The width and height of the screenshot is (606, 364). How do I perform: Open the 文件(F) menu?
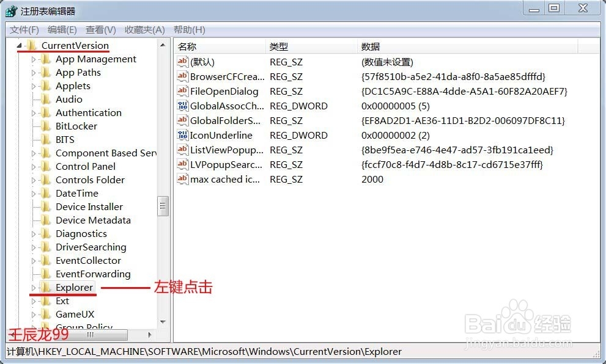(x=24, y=30)
